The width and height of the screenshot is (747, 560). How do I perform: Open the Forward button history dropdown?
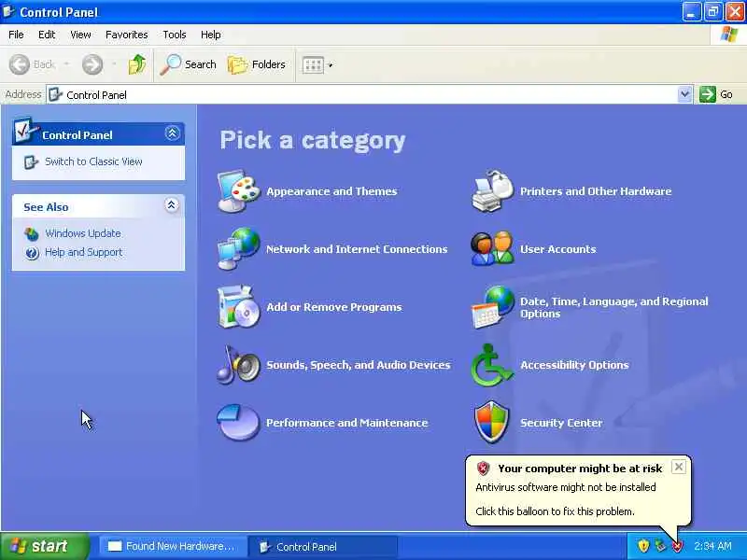pyautogui.click(x=114, y=64)
